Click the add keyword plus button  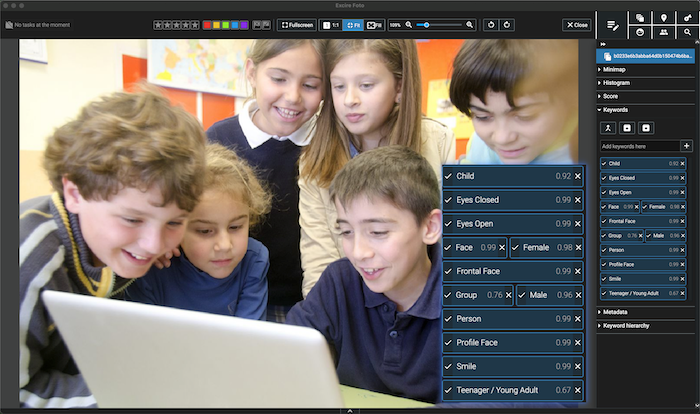686,146
